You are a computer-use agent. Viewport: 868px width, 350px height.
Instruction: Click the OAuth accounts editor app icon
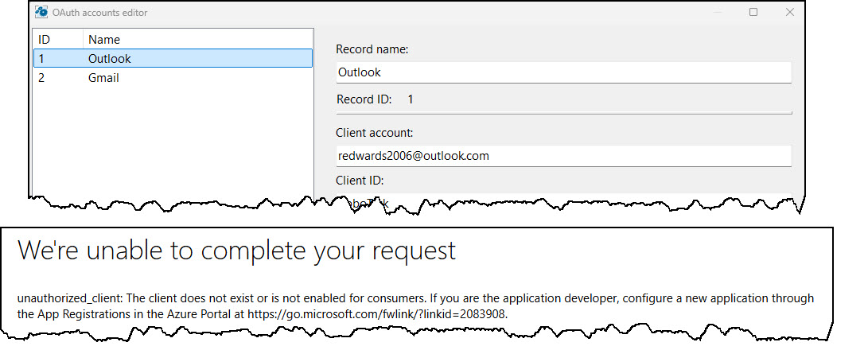pos(41,12)
